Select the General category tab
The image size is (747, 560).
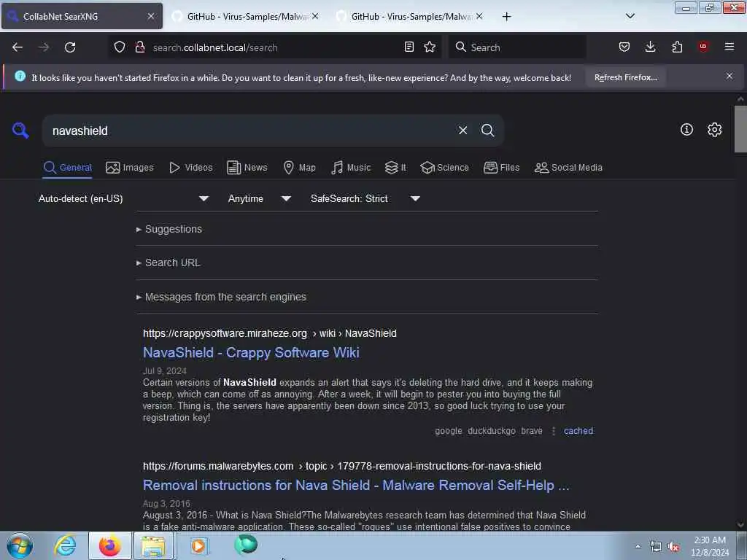[67, 168]
